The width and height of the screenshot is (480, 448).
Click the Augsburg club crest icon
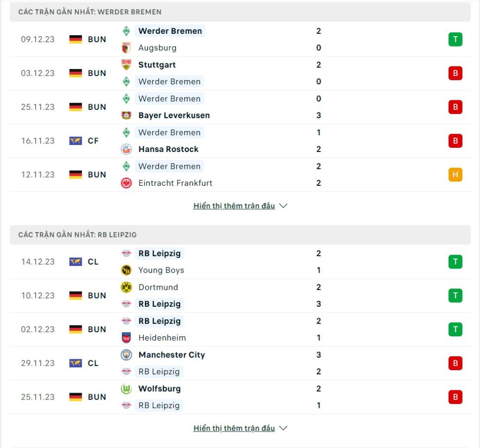click(126, 48)
